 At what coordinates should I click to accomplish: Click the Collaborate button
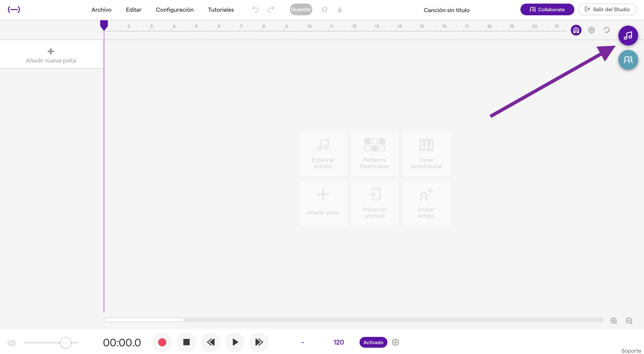[x=547, y=9]
